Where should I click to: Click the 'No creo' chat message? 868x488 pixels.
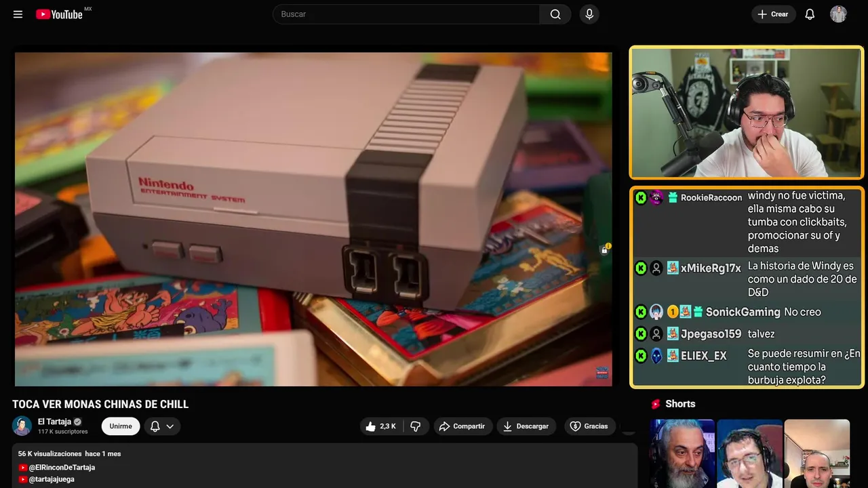pyautogui.click(x=802, y=312)
